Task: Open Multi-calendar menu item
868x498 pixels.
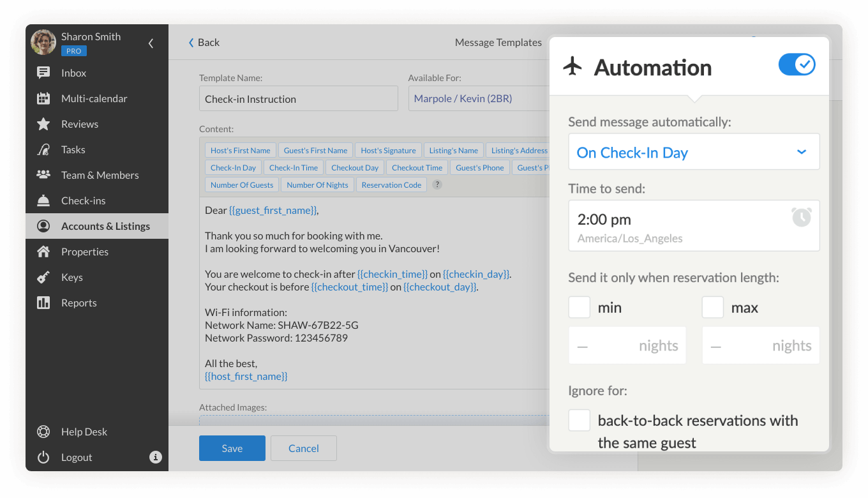Action: point(97,98)
